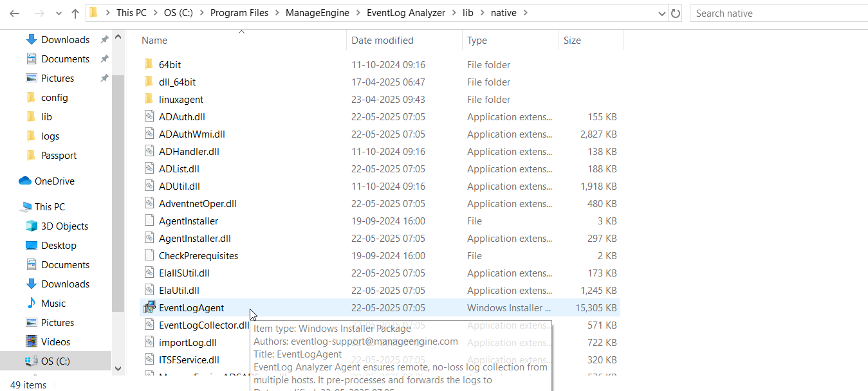Open Videos under This PC
Viewport: 868px width, 391px height.
coord(55,342)
